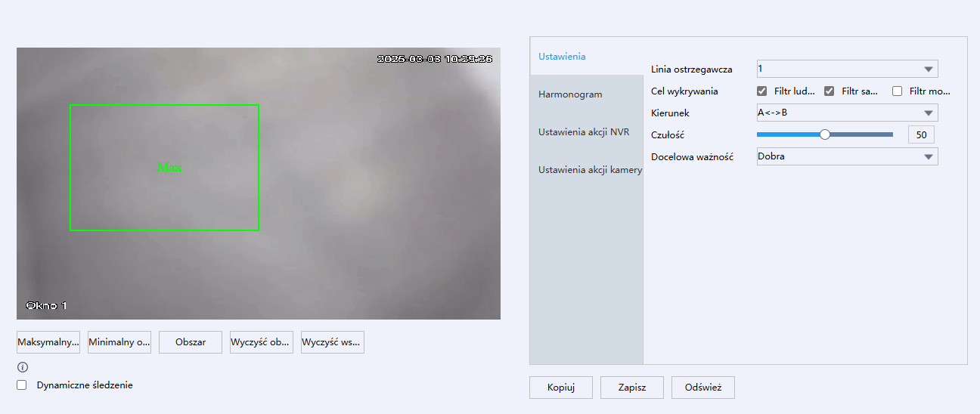
Task: Click the Minimalny o... button
Action: (x=119, y=342)
